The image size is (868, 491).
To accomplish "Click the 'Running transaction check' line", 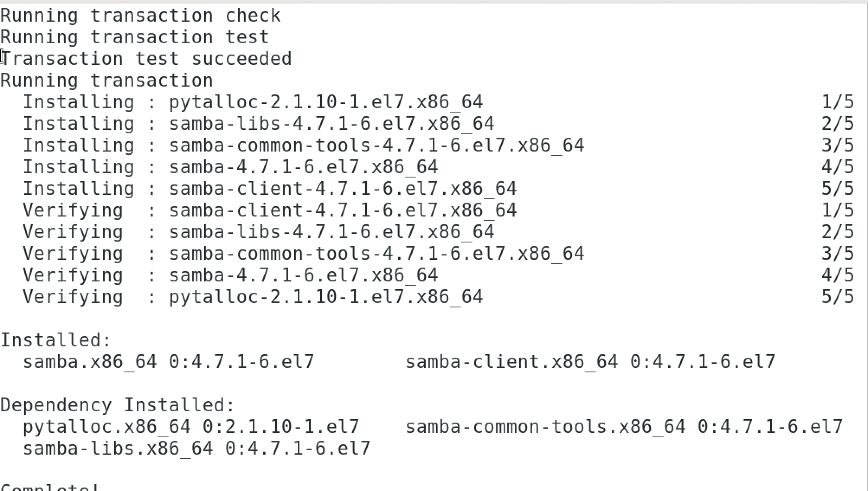I will click(x=141, y=16).
